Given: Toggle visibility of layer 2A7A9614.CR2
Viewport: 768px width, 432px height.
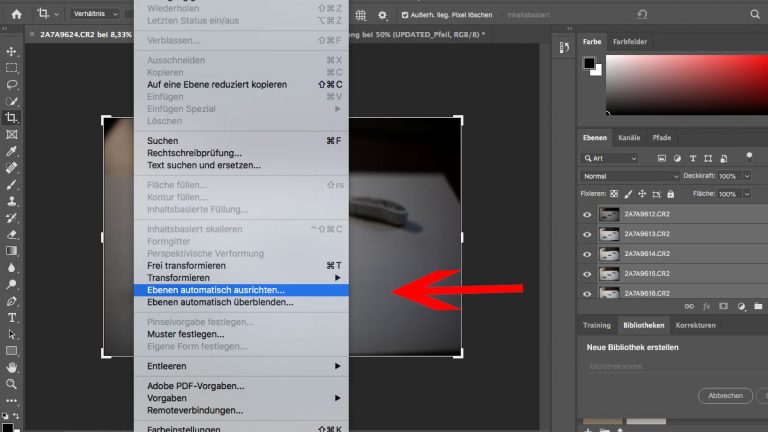Looking at the screenshot, I should click(x=587, y=254).
